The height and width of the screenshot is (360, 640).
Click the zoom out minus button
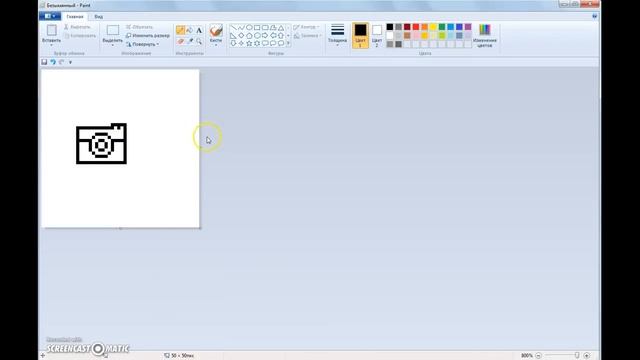[538, 356]
